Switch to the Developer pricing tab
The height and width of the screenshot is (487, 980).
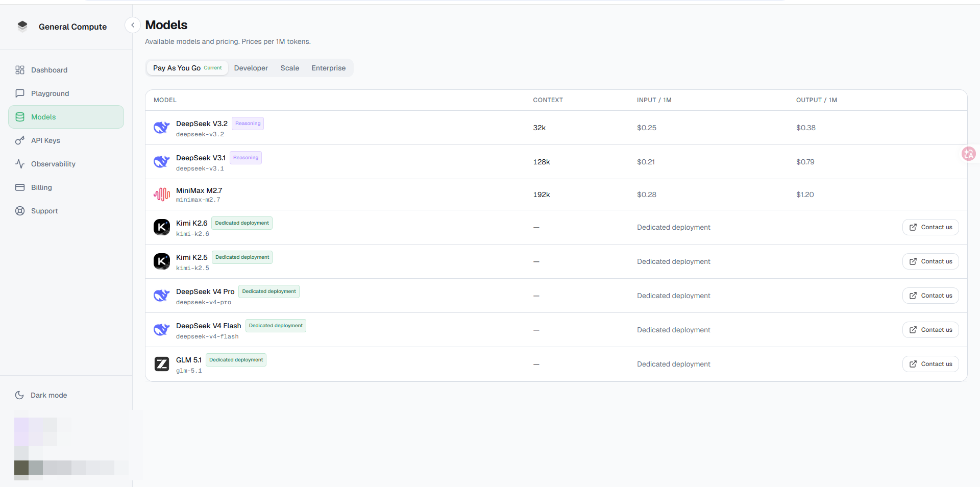click(251, 68)
